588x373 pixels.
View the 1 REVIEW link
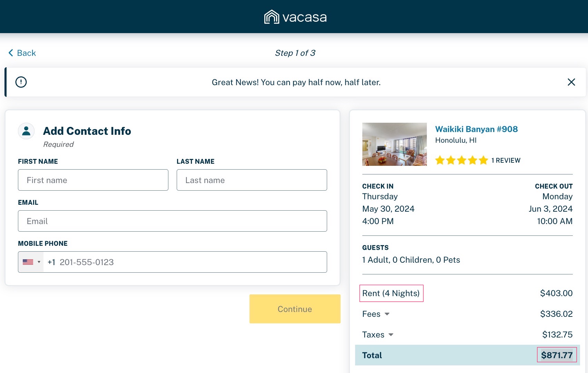pyautogui.click(x=506, y=160)
